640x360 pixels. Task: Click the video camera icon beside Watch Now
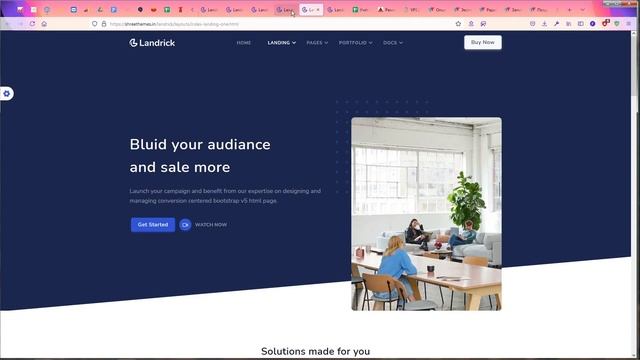pos(185,225)
